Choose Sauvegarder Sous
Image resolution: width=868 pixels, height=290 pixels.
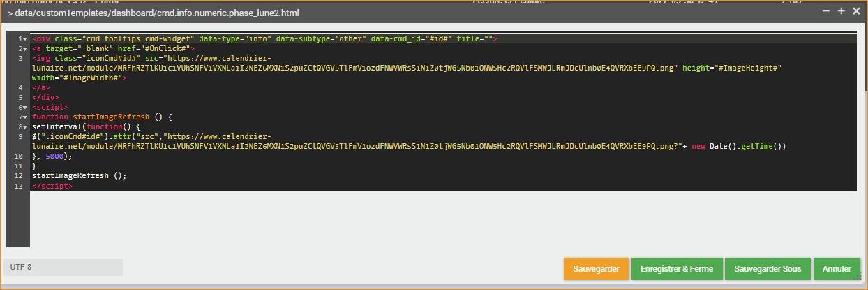[x=768, y=269]
